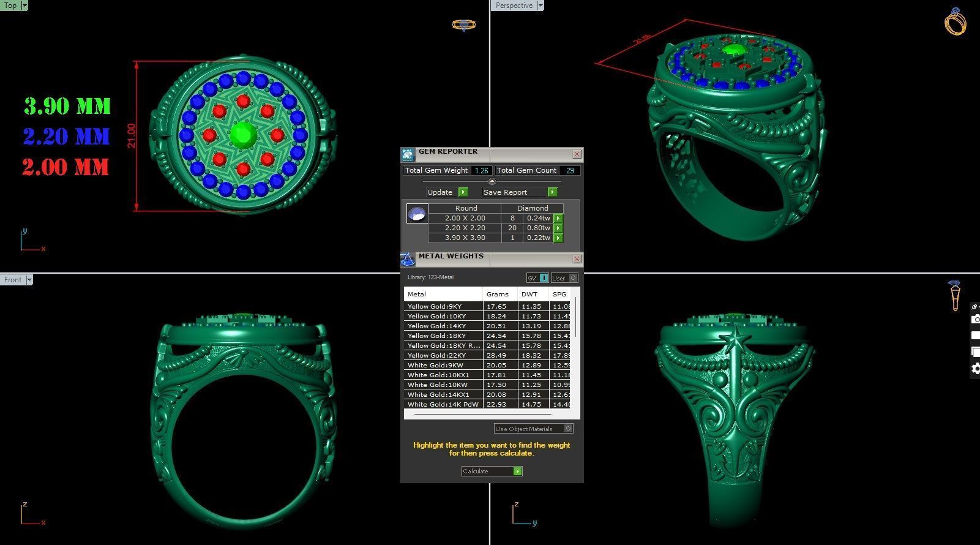Click the green arrow beside Calculate
This screenshot has height=545, width=980.
[518, 471]
